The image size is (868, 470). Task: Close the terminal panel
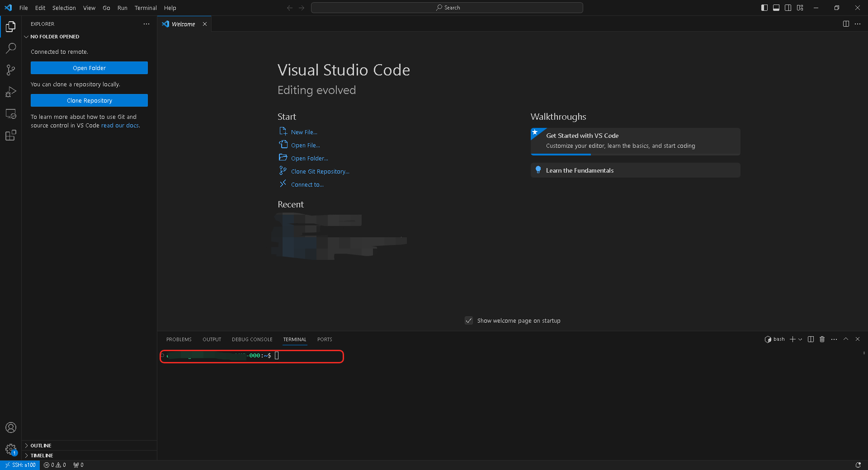(858, 339)
